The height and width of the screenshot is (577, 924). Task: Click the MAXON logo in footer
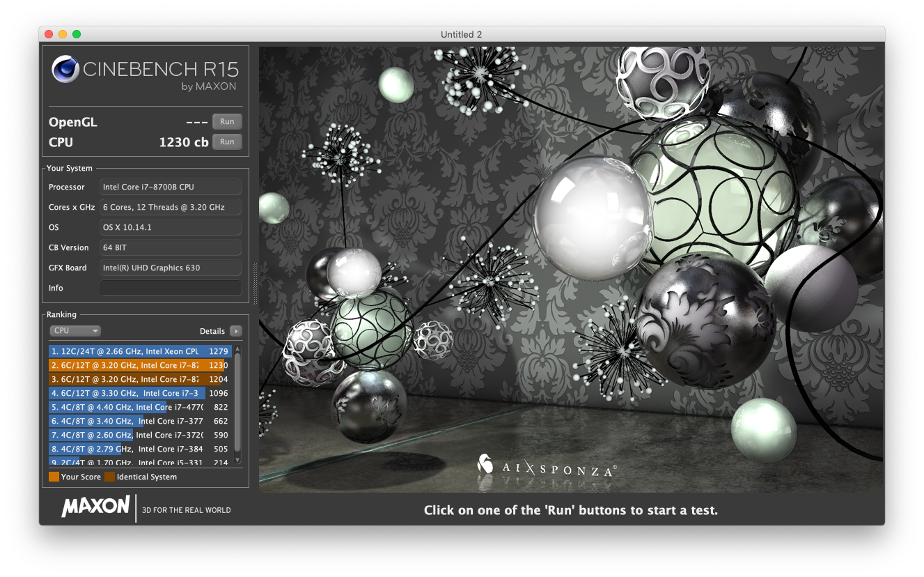[95, 507]
